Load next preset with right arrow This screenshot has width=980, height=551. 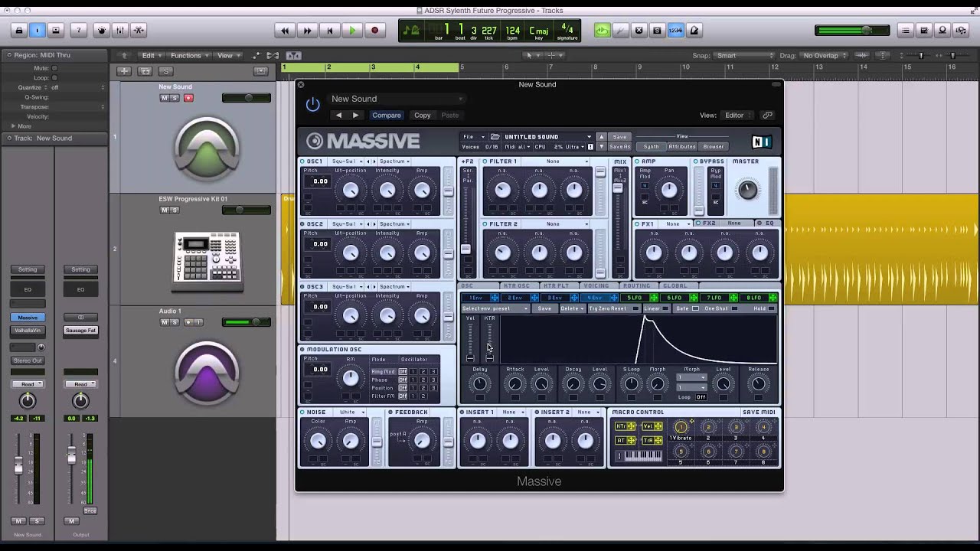(355, 116)
